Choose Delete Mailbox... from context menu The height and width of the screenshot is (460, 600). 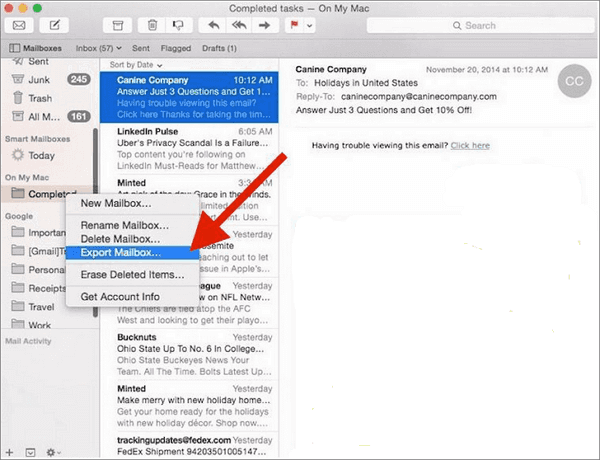point(132,239)
